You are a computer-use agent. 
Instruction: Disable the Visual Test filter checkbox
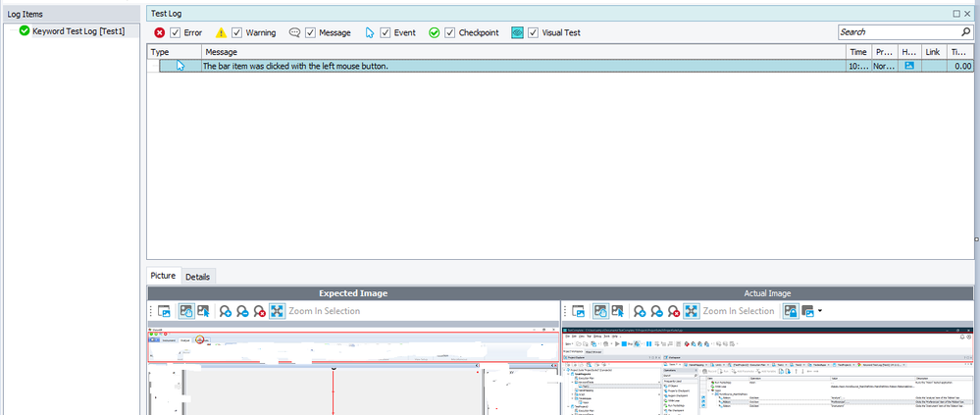click(x=535, y=32)
